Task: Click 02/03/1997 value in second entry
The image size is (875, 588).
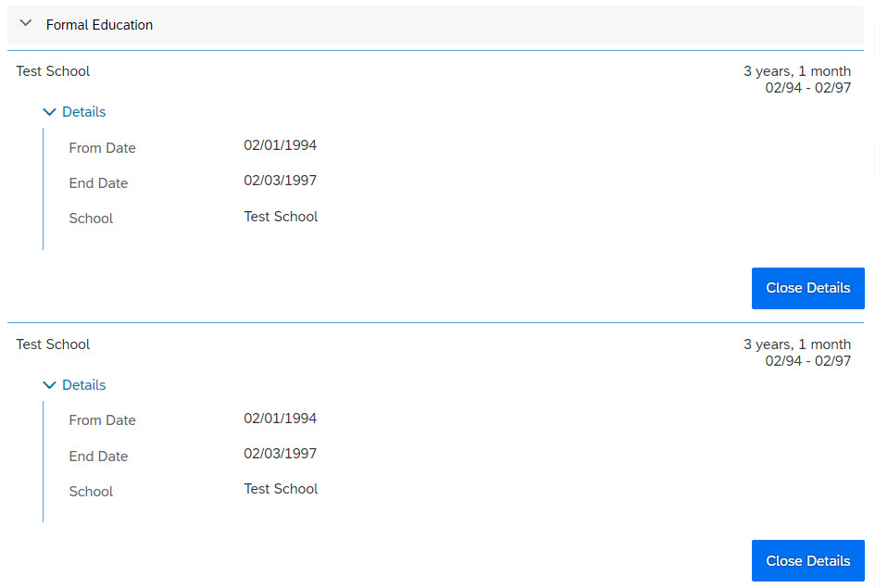Action: [281, 454]
